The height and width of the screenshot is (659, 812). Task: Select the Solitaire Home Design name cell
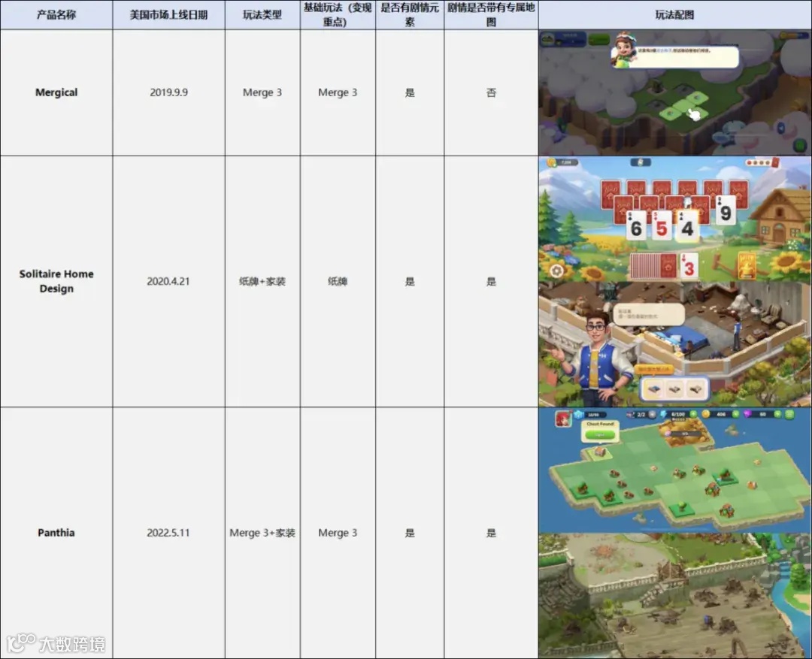pos(56,281)
